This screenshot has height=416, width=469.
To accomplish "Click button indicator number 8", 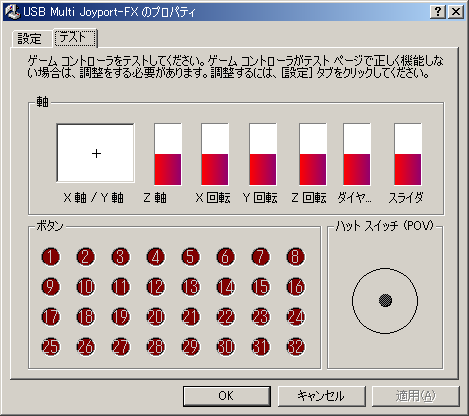I will click(x=296, y=257).
